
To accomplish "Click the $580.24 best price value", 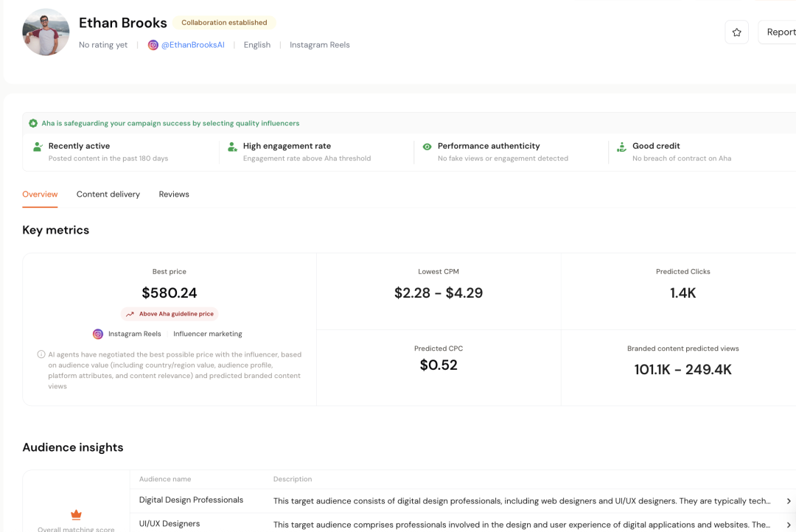I will [x=170, y=293].
